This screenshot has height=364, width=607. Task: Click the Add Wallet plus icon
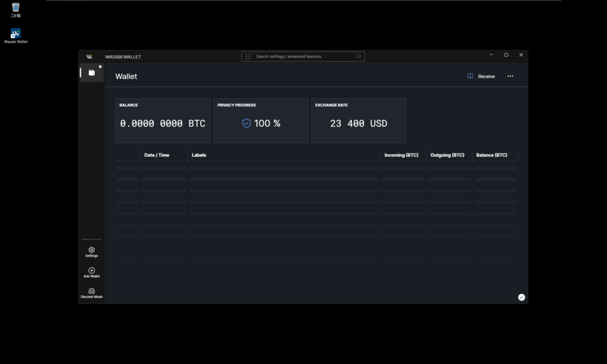click(91, 270)
